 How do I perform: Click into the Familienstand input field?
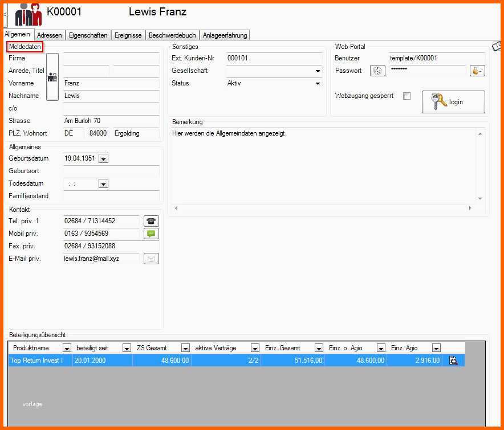tap(111, 196)
